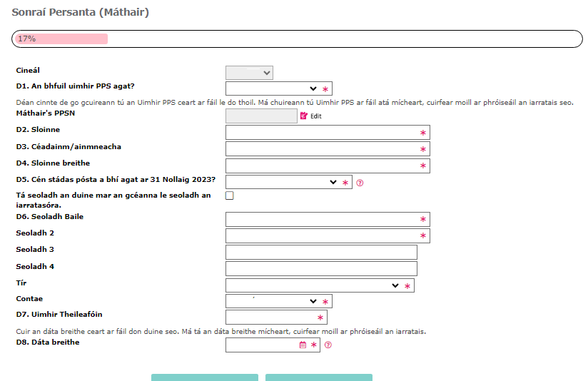Image resolution: width=588 pixels, height=381 pixels.
Task: Open the Cineál dropdown
Action: pos(249,72)
